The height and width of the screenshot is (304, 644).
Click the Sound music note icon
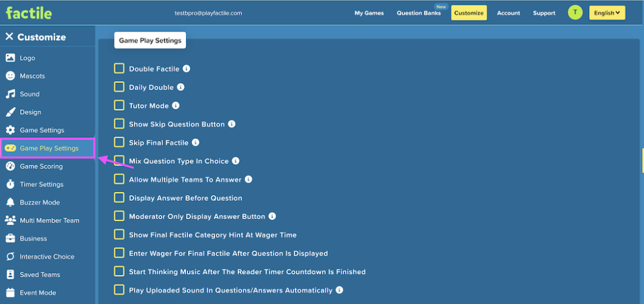point(10,94)
